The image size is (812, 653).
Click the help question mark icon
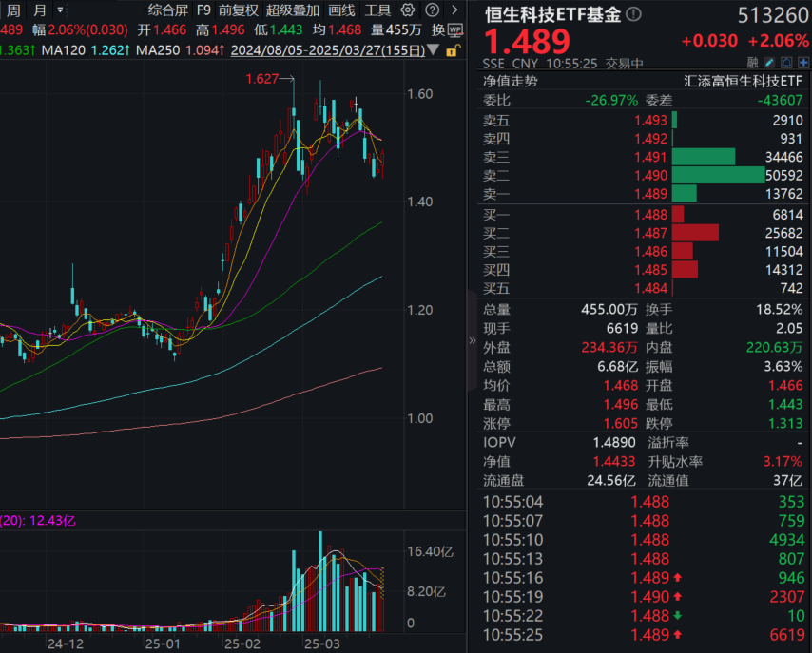(432, 11)
